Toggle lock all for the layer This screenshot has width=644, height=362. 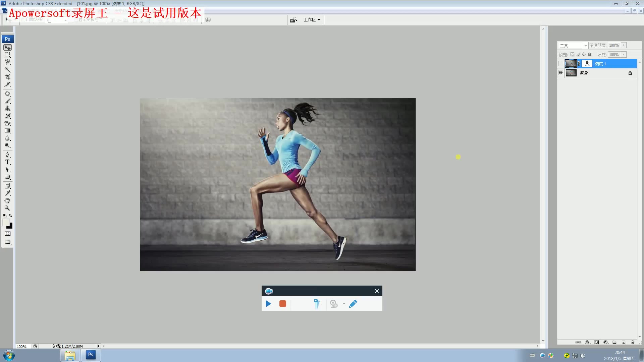(x=590, y=54)
